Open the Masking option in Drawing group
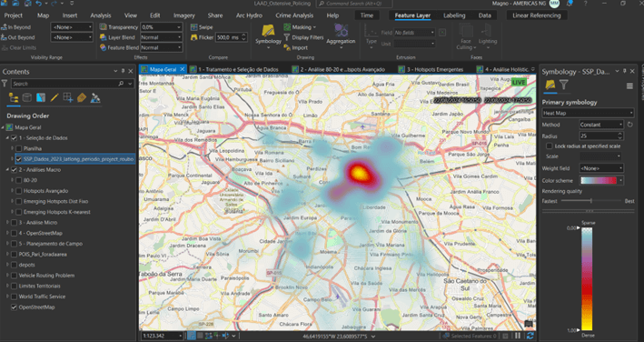Screen dimensions: 644x342 [300, 27]
